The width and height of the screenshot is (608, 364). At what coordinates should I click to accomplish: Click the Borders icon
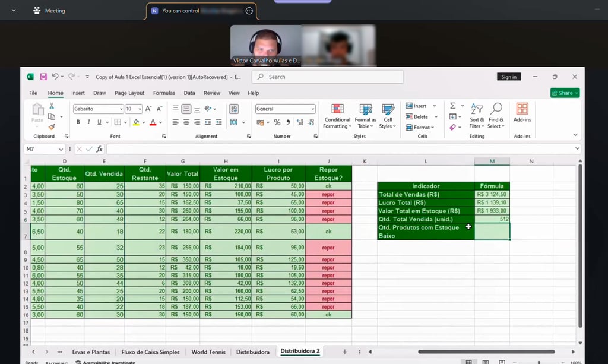(x=118, y=122)
